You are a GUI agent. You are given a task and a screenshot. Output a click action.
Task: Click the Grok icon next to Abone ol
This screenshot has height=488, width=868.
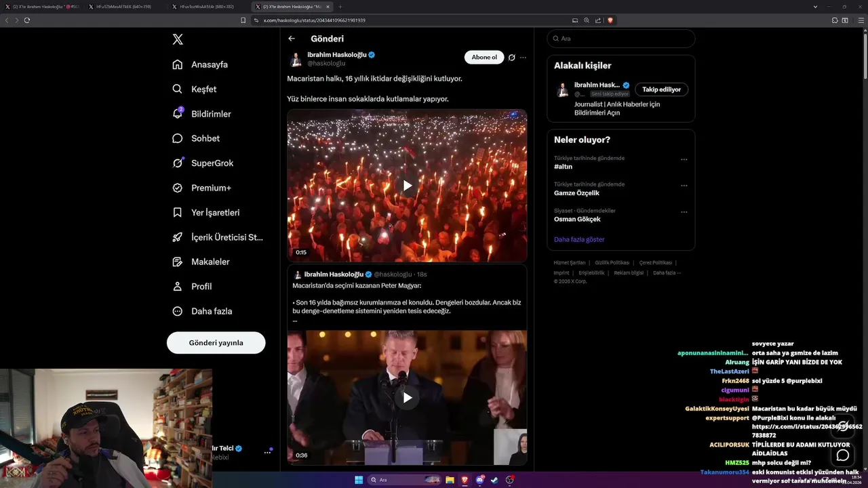512,58
